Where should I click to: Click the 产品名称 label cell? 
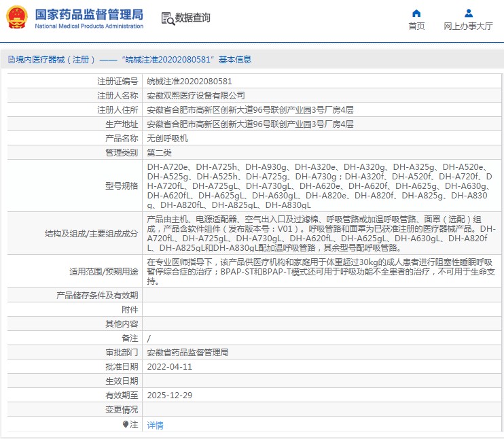tap(122, 139)
